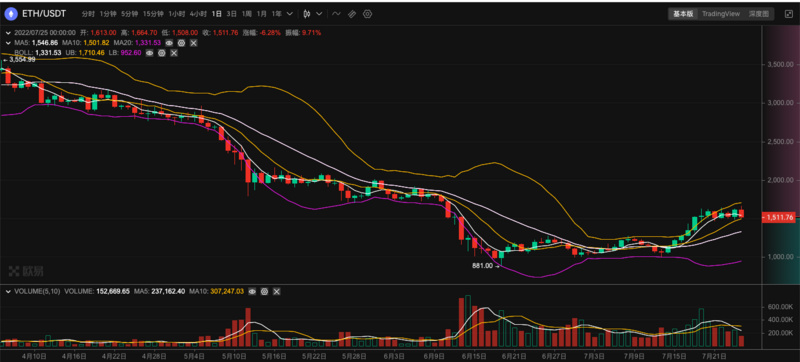Image resolution: width=800 pixels, height=362 pixels.
Task: Select the 1小时 chart interval
Action: click(x=177, y=14)
